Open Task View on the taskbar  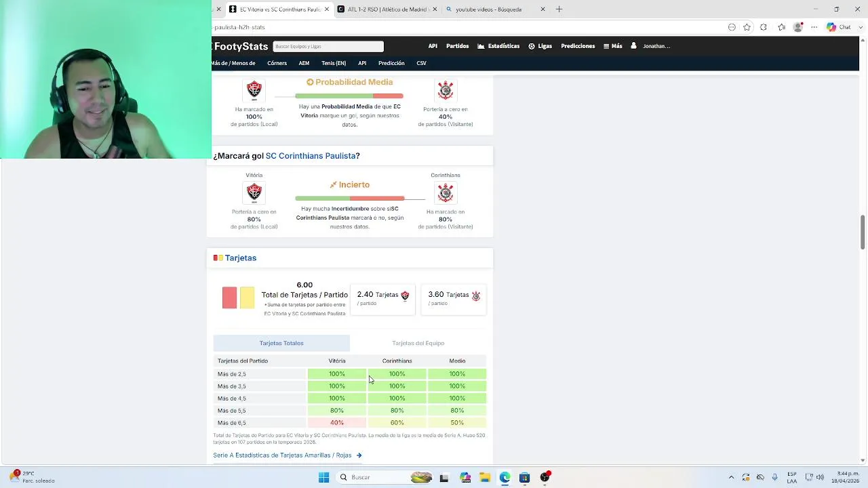click(444, 477)
